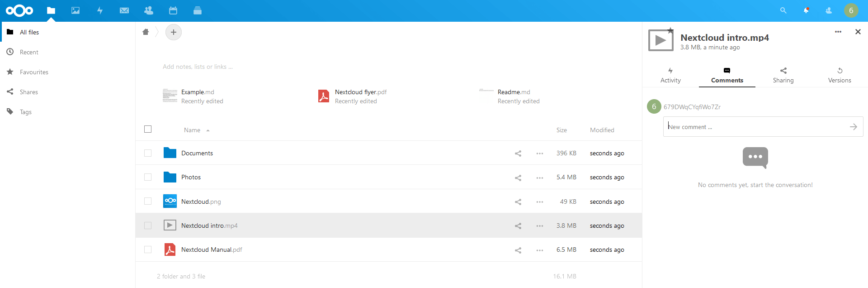Click the search magnifier icon

783,10
